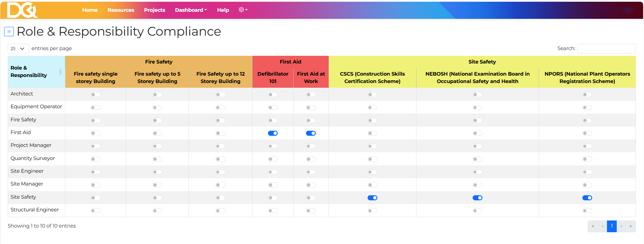Select page 1 in pagination
This screenshot has height=244, width=644.
coord(612,226)
